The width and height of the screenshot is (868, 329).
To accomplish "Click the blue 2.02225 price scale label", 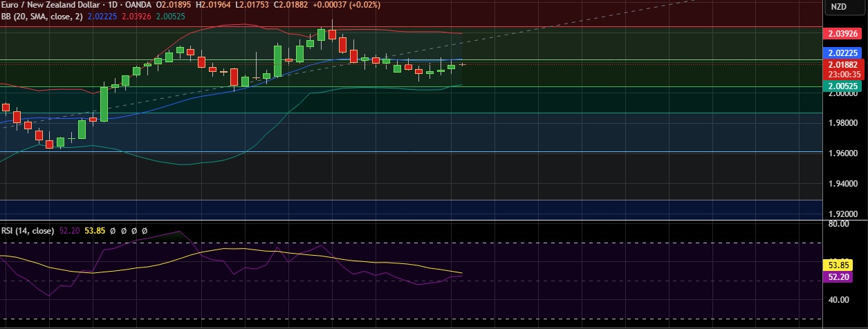I will pyautogui.click(x=842, y=53).
